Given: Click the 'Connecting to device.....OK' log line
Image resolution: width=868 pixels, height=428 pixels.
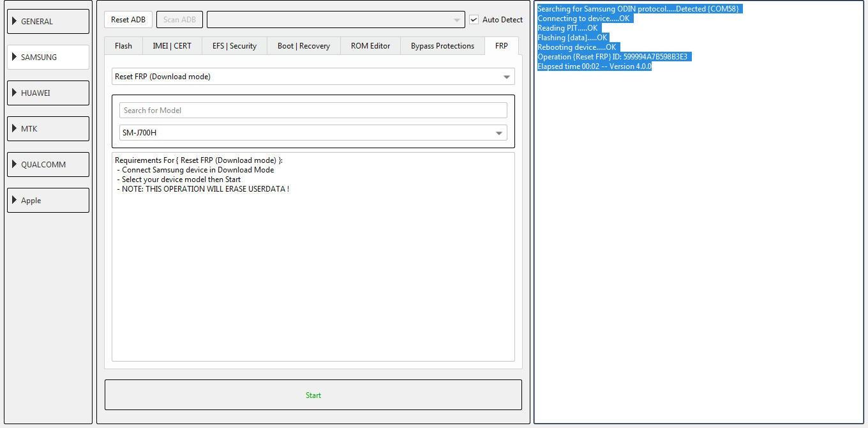Looking at the screenshot, I should point(584,19).
